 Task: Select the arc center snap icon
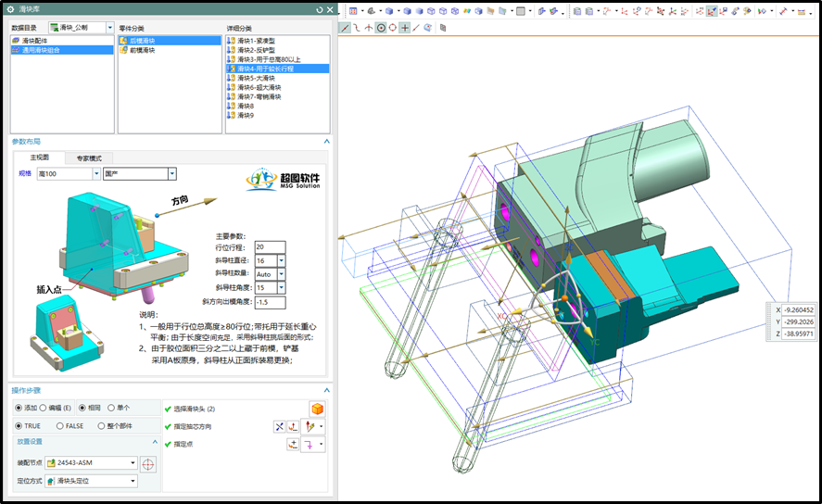pos(381,28)
